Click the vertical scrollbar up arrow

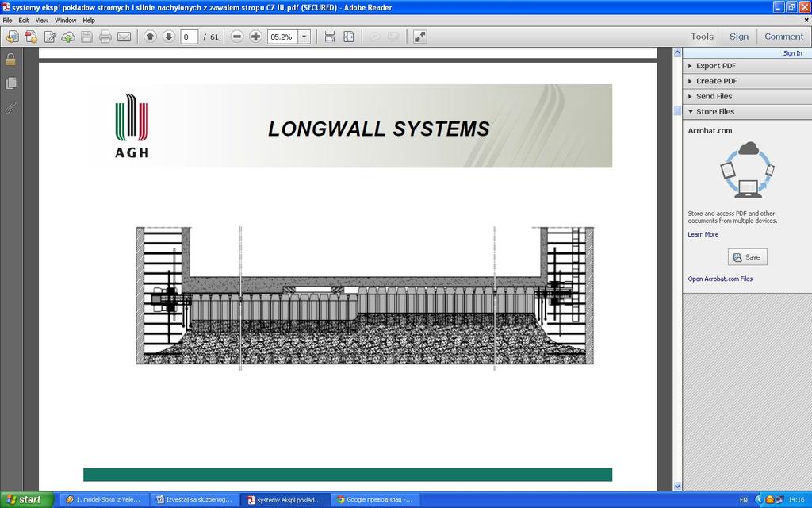(677, 52)
